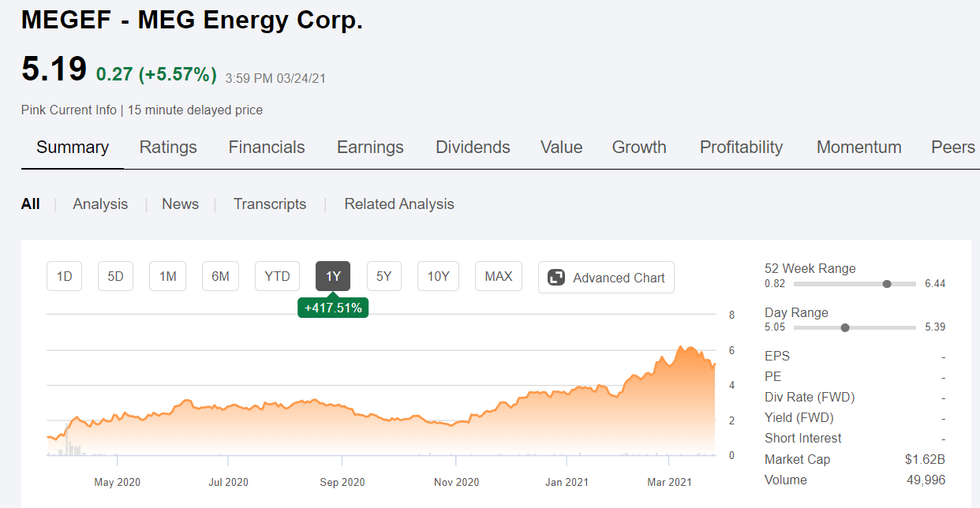Filter content by News
980x508 pixels.
pyautogui.click(x=180, y=204)
